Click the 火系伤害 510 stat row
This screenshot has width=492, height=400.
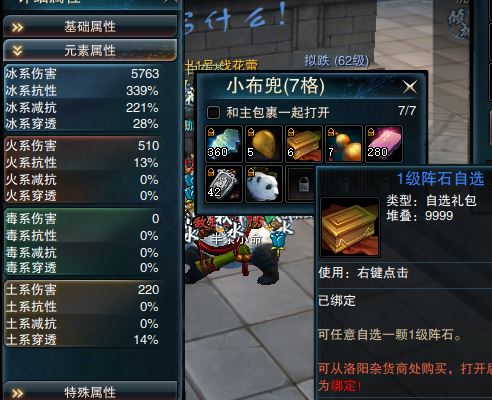(x=82, y=146)
